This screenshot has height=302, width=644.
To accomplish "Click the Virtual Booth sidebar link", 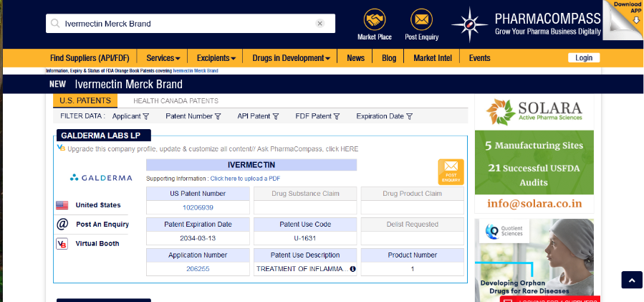I will (97, 244).
